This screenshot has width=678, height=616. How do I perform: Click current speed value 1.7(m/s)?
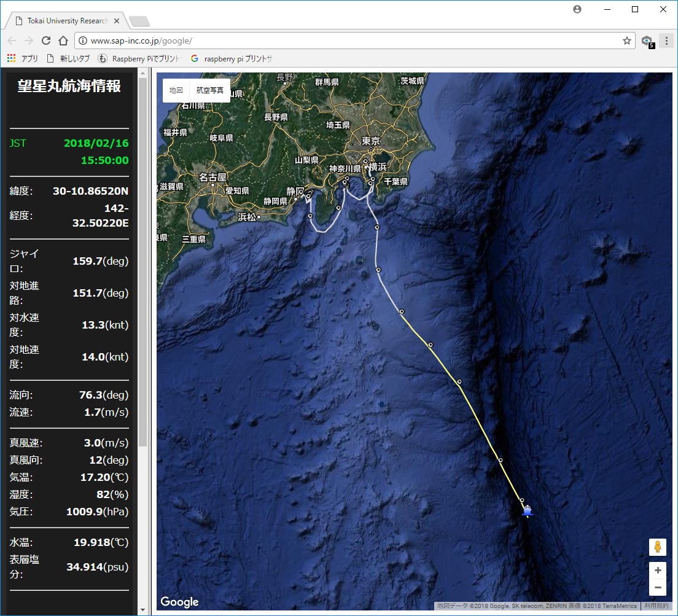[x=106, y=412]
